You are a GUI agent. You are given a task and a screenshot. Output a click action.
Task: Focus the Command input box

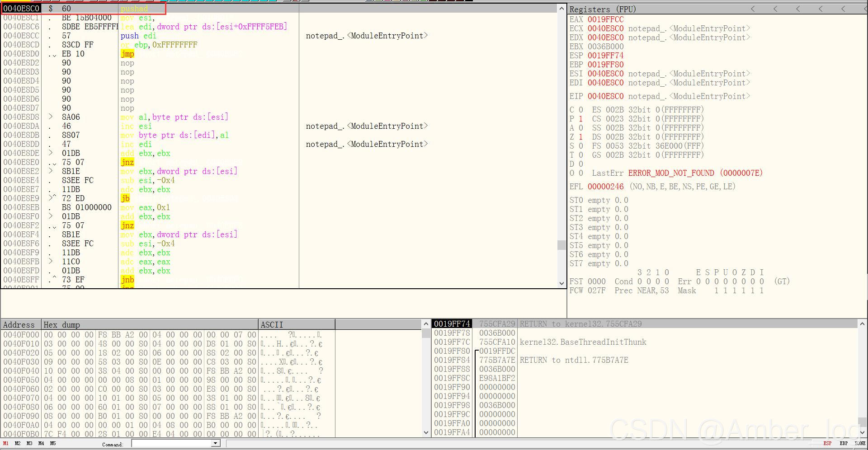[x=172, y=444]
